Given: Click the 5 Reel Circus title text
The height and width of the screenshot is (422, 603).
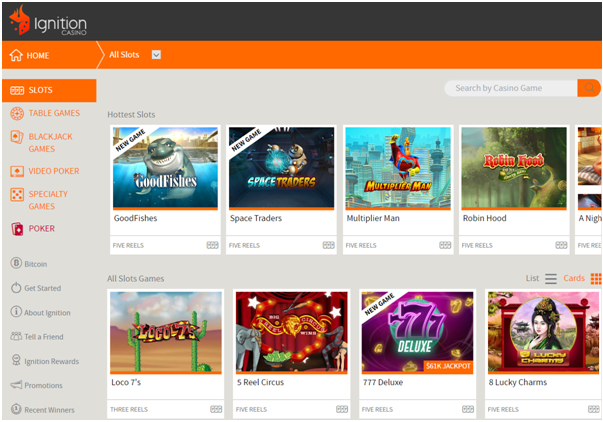Looking at the screenshot, I should [x=260, y=382].
